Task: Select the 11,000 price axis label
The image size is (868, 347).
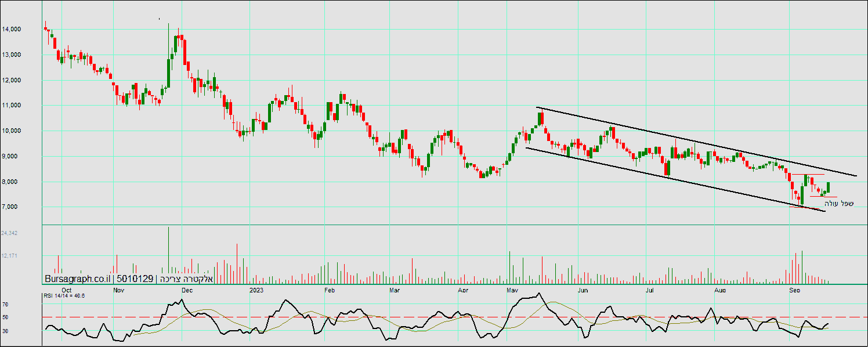Action: tap(11, 106)
